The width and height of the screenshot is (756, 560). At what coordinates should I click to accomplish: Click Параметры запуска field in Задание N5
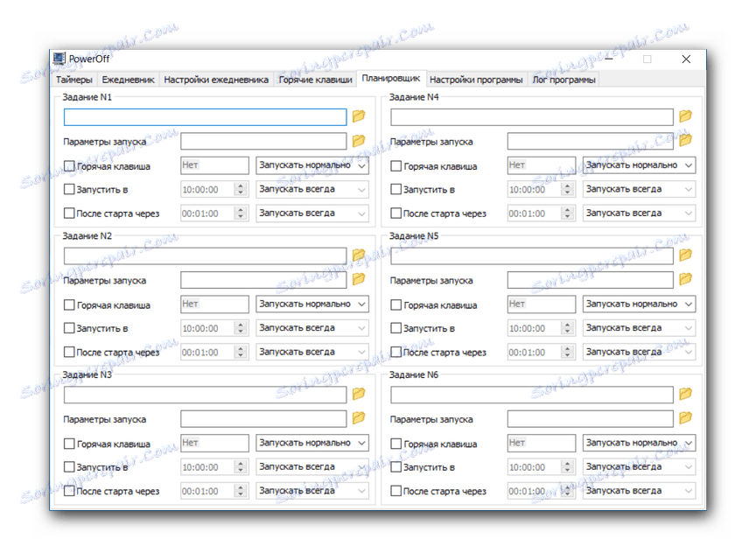pos(591,280)
